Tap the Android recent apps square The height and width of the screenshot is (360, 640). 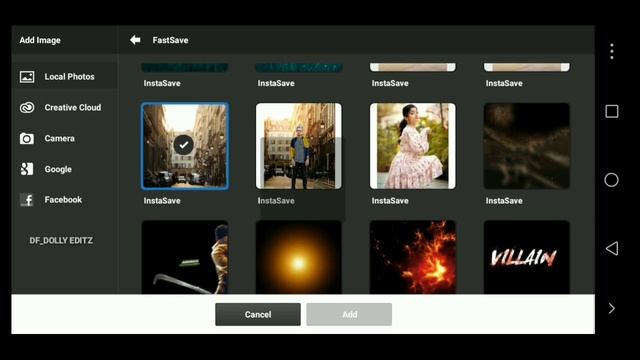(611, 111)
